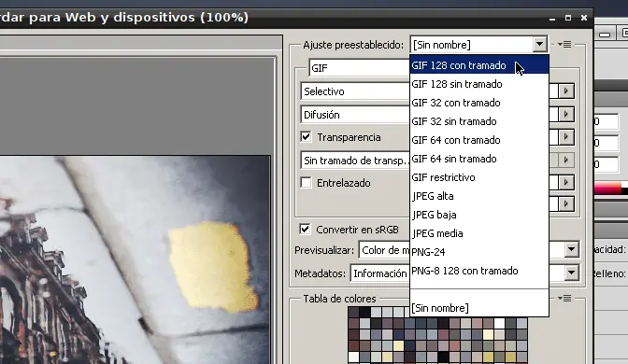Open the Tabla de colores flyout menu icon
This screenshot has width=628, height=364.
pos(564,298)
